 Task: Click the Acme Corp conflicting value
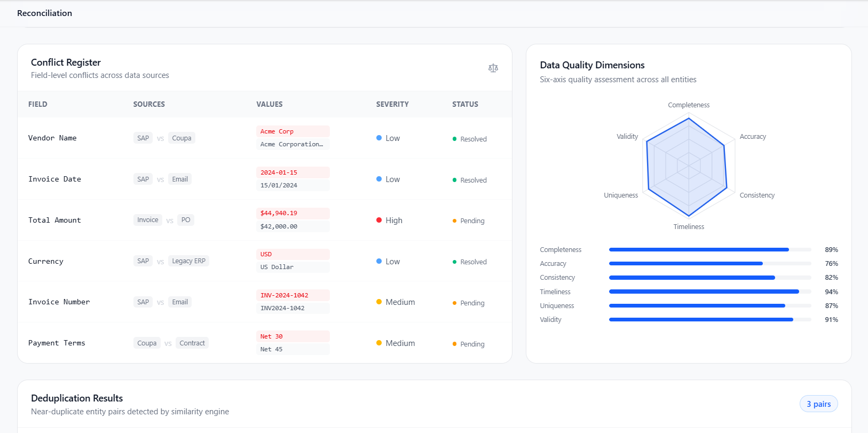click(x=293, y=131)
